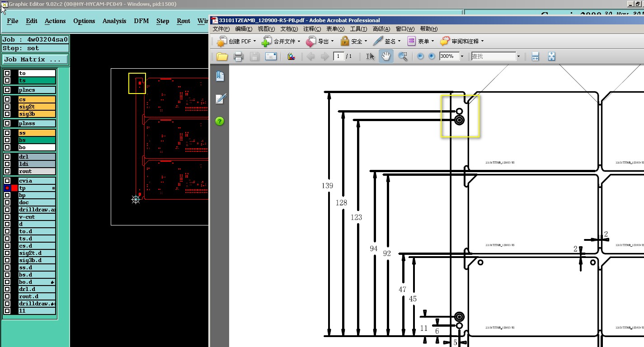Toggle display checkbox for layer to

point(7,73)
